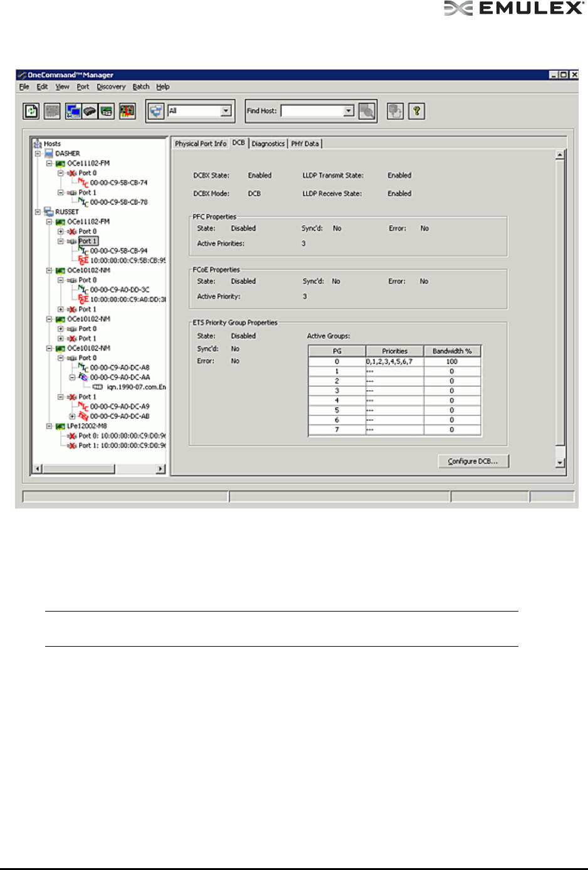The height and width of the screenshot is (870, 588).
Task: Select the Fabric view disk icon
Action: coord(90,111)
